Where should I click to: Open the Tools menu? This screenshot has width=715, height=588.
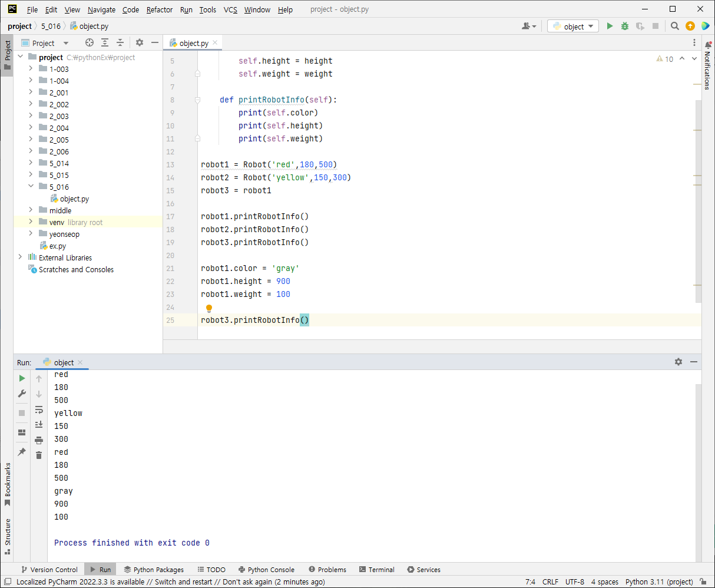[x=207, y=9]
